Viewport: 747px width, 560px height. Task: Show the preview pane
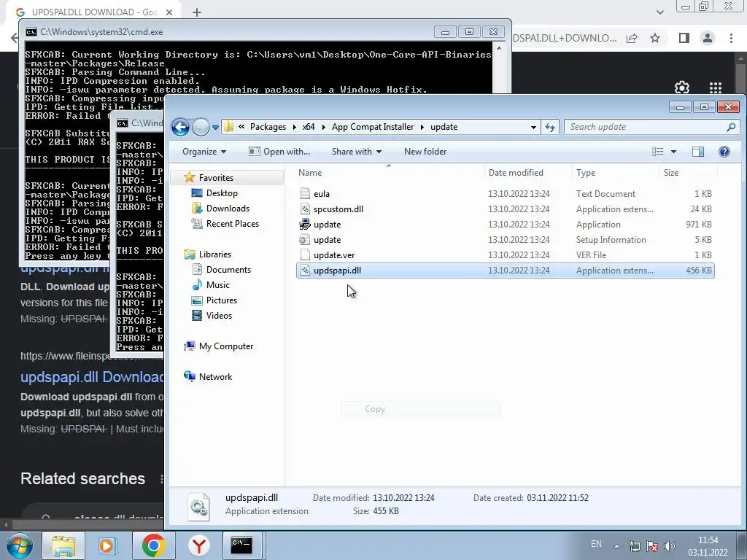point(698,152)
